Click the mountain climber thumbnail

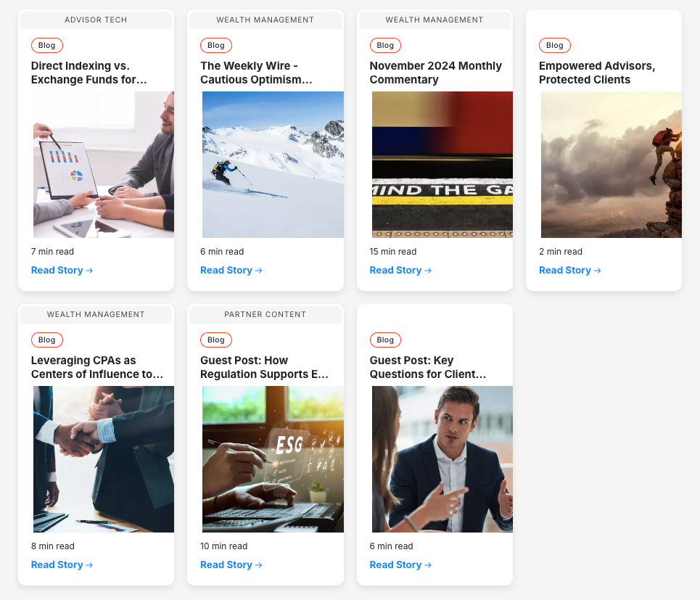(x=611, y=165)
